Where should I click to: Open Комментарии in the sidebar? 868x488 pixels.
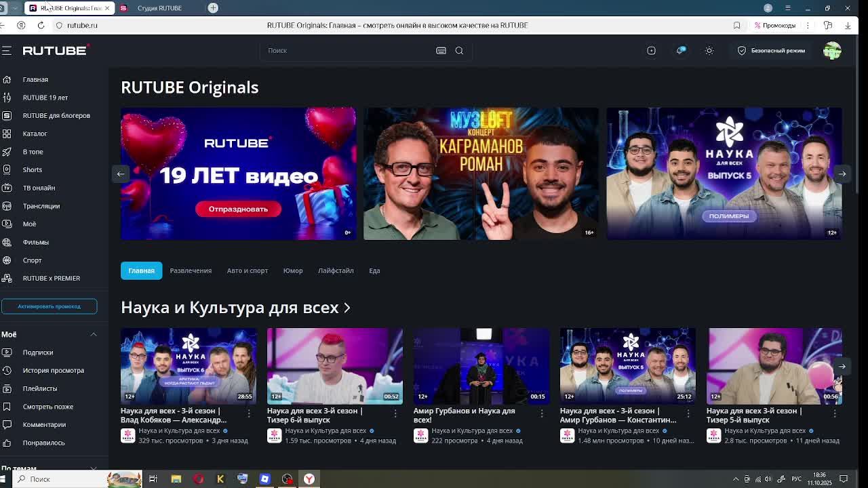[44, 424]
